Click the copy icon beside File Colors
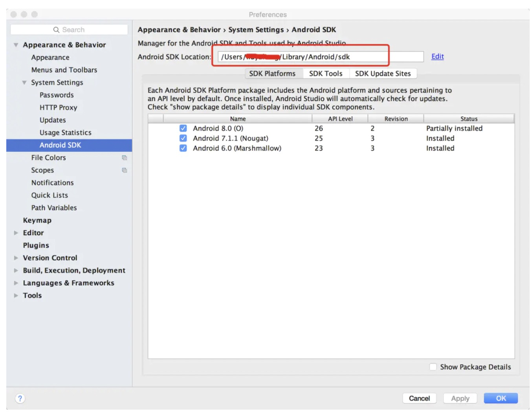 point(125,158)
